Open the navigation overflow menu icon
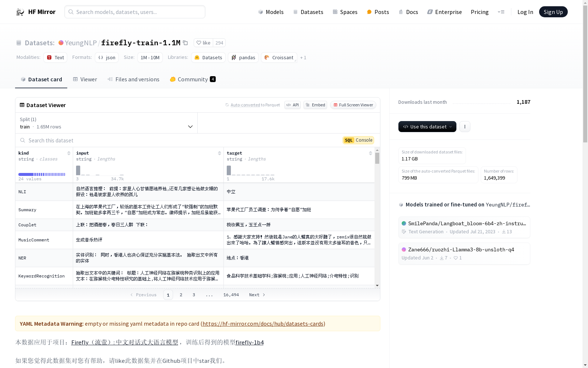 501,12
